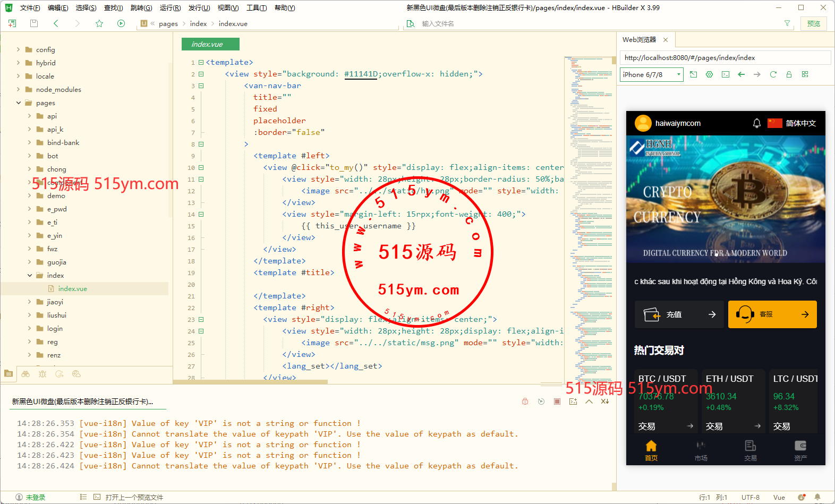Click the notification bell in the app preview

point(756,123)
